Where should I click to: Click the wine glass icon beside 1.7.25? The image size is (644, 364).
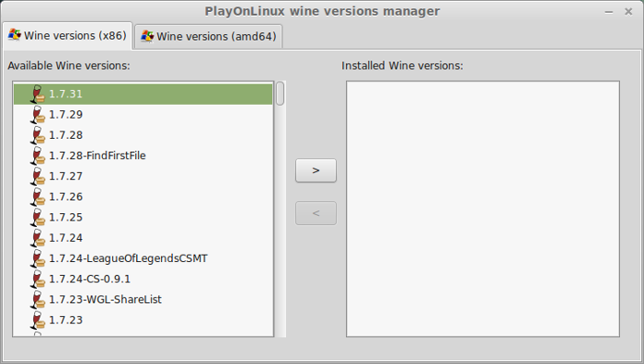click(38, 217)
